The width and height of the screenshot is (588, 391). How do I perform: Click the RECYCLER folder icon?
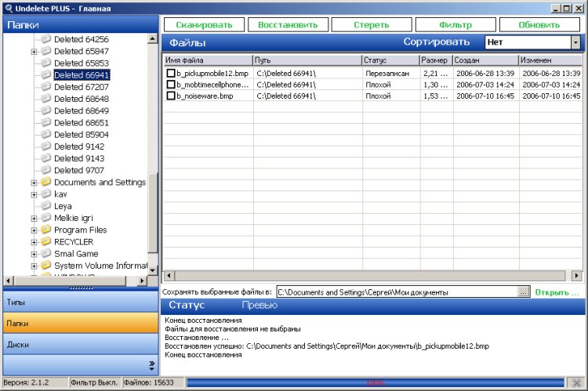click(45, 241)
